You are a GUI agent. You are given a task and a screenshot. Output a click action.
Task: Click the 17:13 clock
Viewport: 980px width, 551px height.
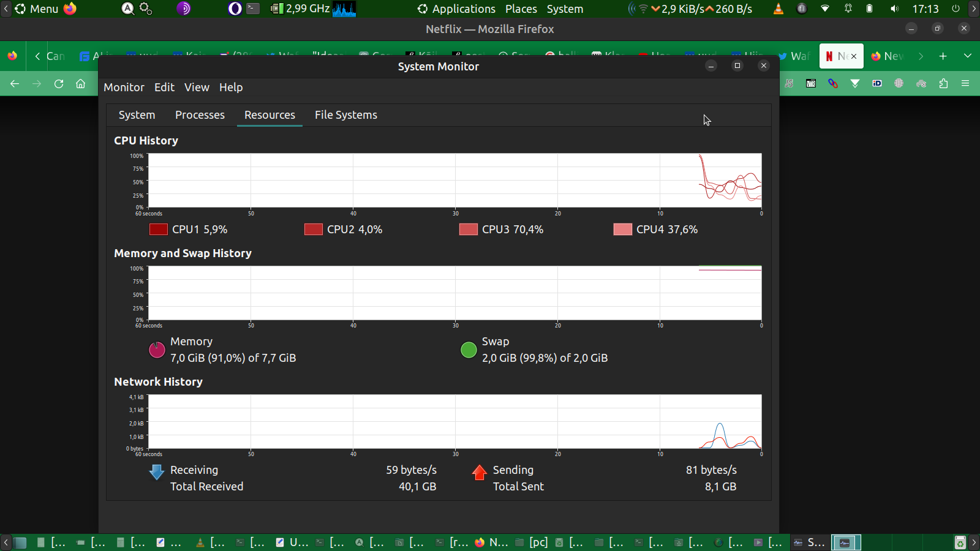925,9
